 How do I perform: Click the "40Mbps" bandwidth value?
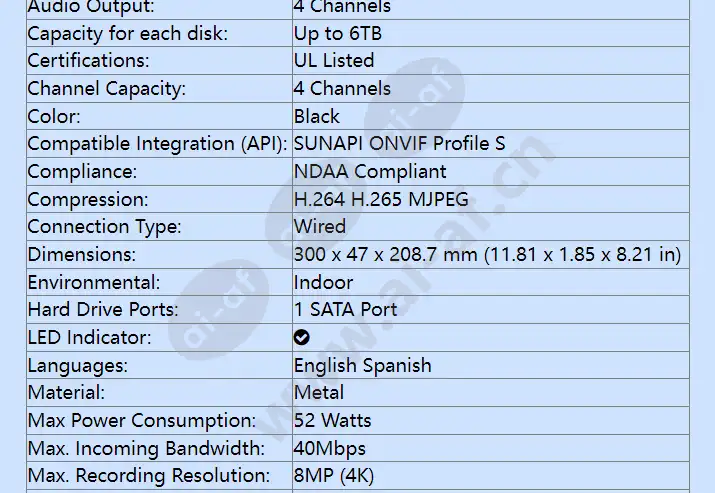click(x=329, y=448)
